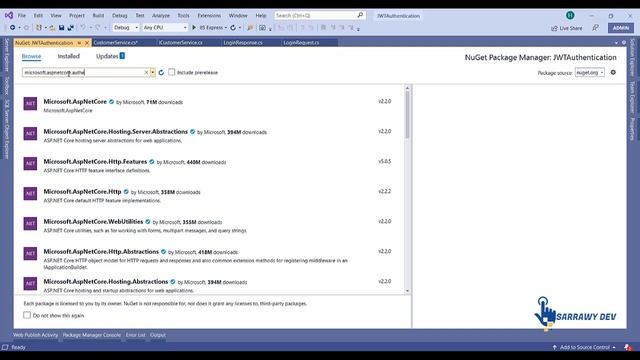
Task: Expand the document tabs overflow dropdown
Action: pos(616,42)
